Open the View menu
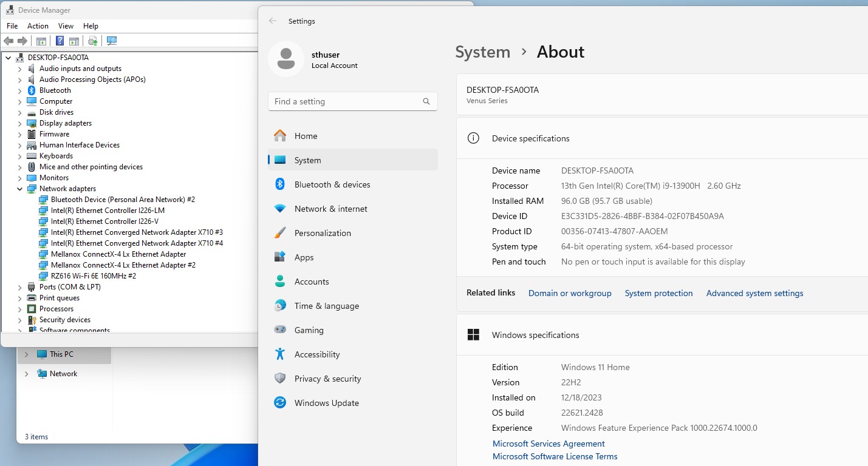The width and height of the screenshot is (868, 466). (66, 26)
